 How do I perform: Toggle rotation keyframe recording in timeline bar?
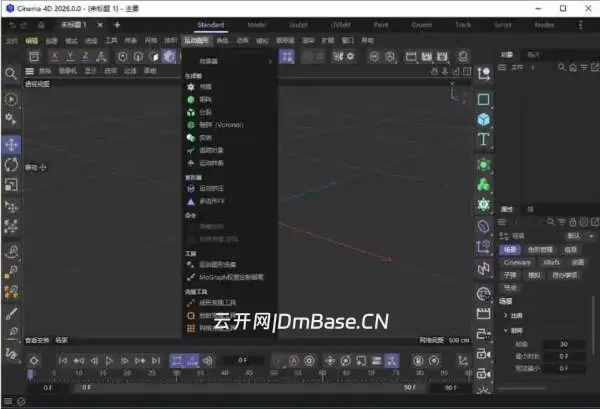click(346, 360)
